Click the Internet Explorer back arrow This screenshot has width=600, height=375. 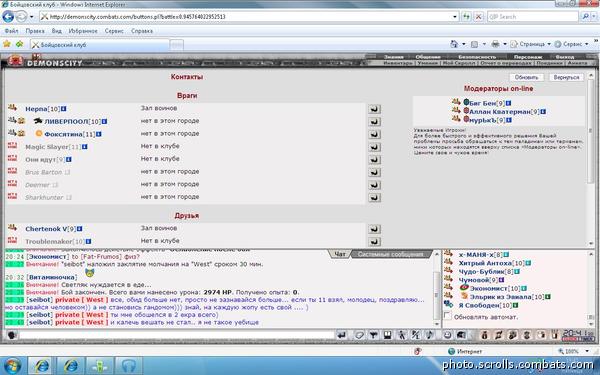coord(8,16)
